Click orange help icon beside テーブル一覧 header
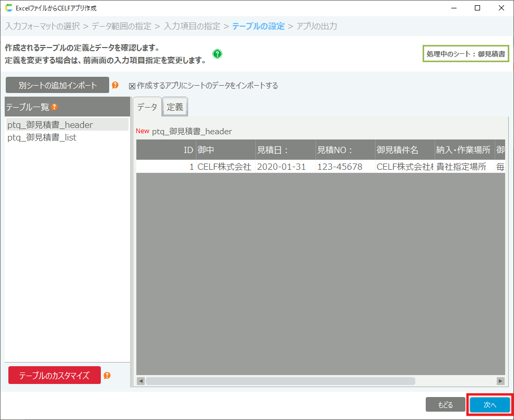 54,107
